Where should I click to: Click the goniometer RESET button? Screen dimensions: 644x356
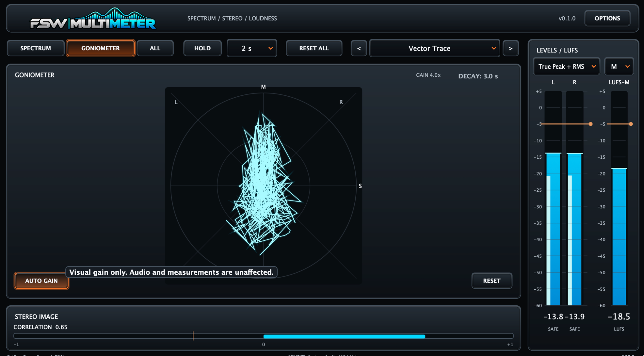(491, 280)
